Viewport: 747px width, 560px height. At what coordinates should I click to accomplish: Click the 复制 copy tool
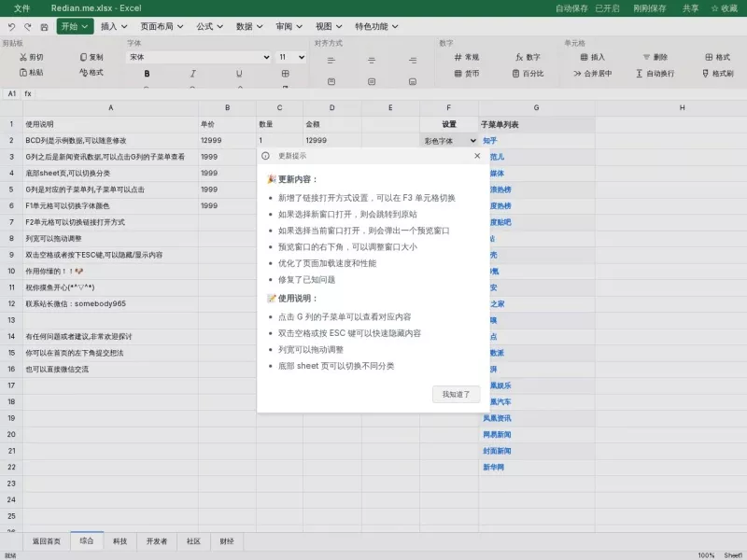coord(92,57)
